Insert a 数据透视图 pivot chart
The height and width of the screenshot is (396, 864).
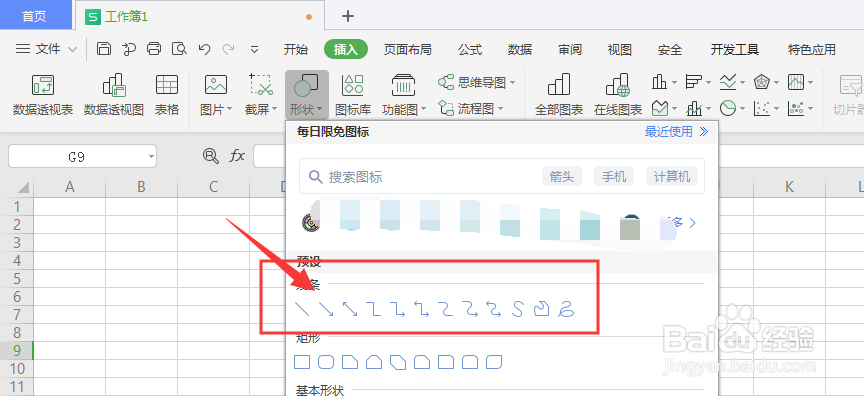click(x=114, y=95)
